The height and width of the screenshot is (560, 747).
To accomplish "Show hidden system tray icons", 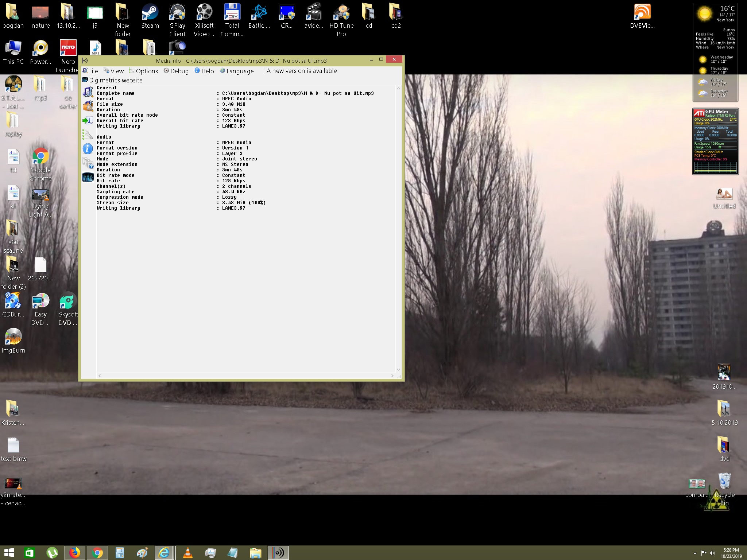I will pyautogui.click(x=695, y=553).
